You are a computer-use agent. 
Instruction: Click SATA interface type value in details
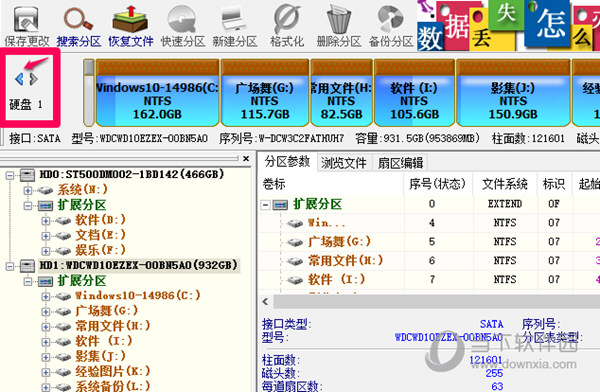coord(491,324)
